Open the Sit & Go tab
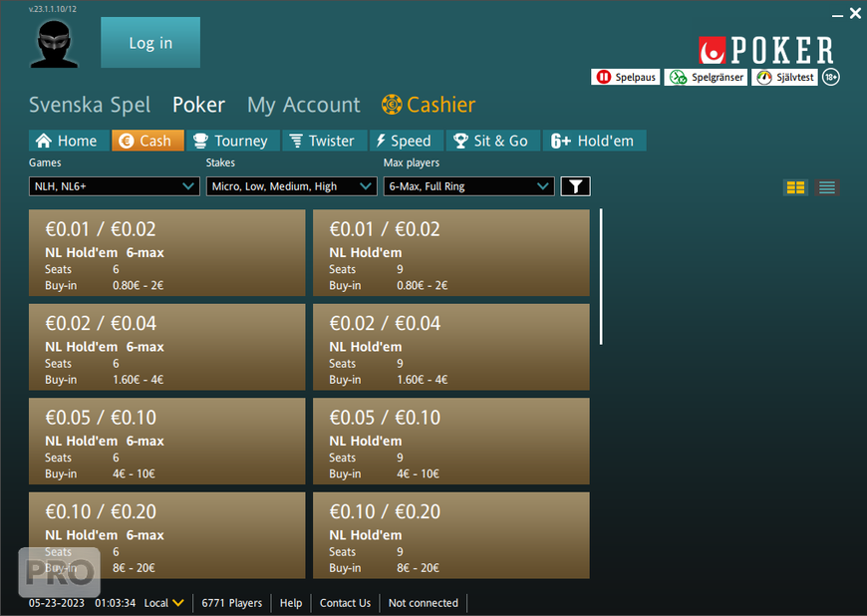This screenshot has height=616, width=867. coord(491,141)
